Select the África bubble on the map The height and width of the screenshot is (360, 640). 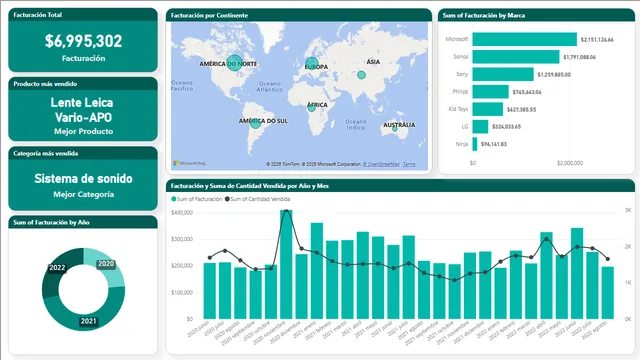311,108
